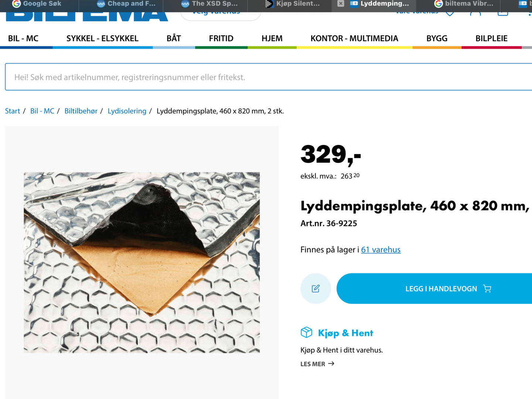532x399 pixels.
Task: Click the favorites heart icon in header
Action: (x=450, y=13)
